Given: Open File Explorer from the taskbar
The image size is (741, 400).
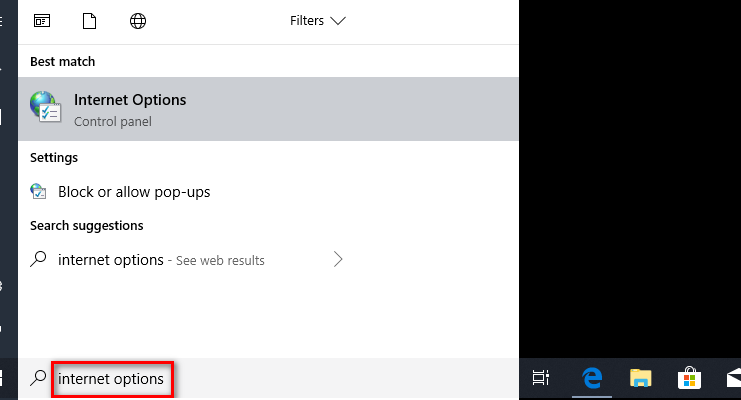Looking at the screenshot, I should (640, 378).
